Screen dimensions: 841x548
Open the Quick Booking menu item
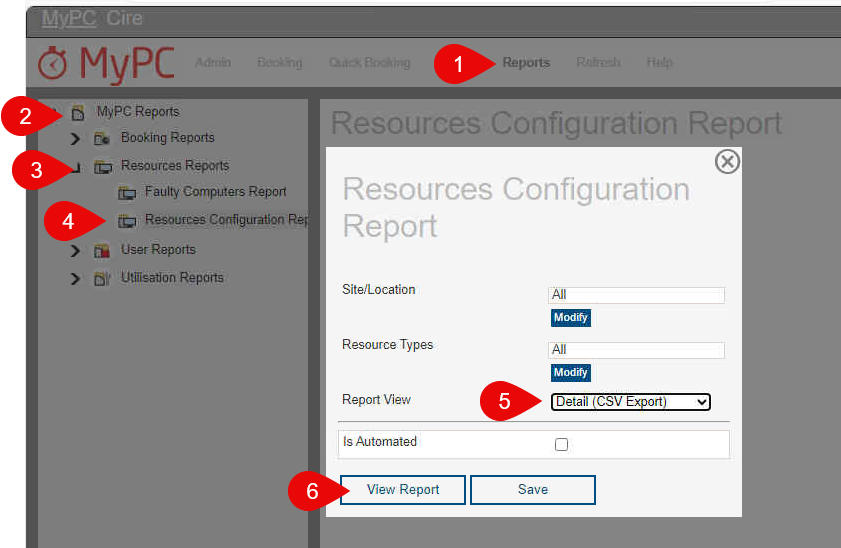(369, 62)
